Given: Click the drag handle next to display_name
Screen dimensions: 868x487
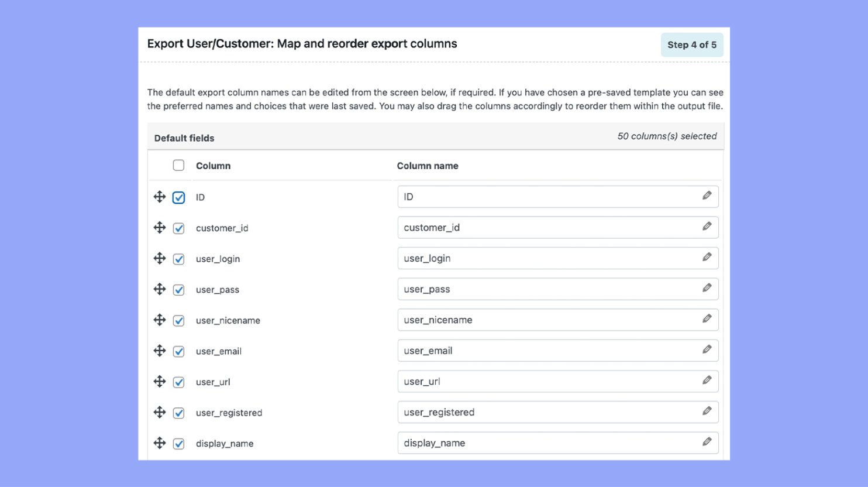Looking at the screenshot, I should 160,443.
